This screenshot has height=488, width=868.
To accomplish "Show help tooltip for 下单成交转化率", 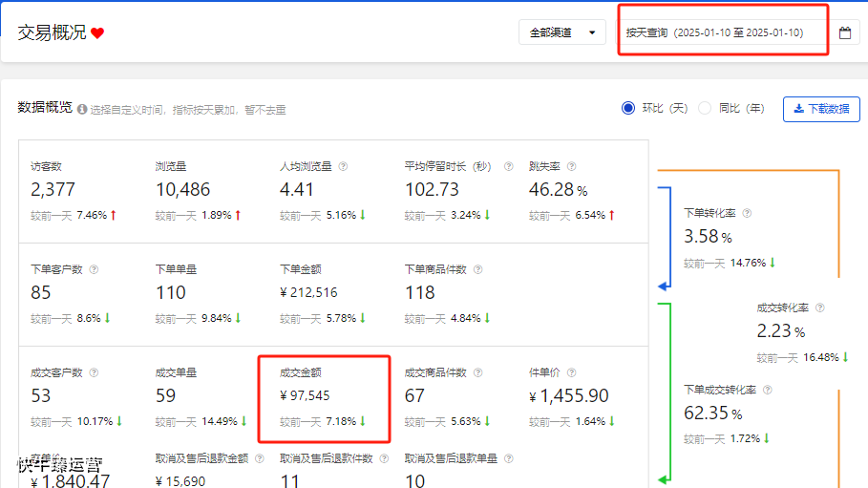I will click(x=768, y=390).
